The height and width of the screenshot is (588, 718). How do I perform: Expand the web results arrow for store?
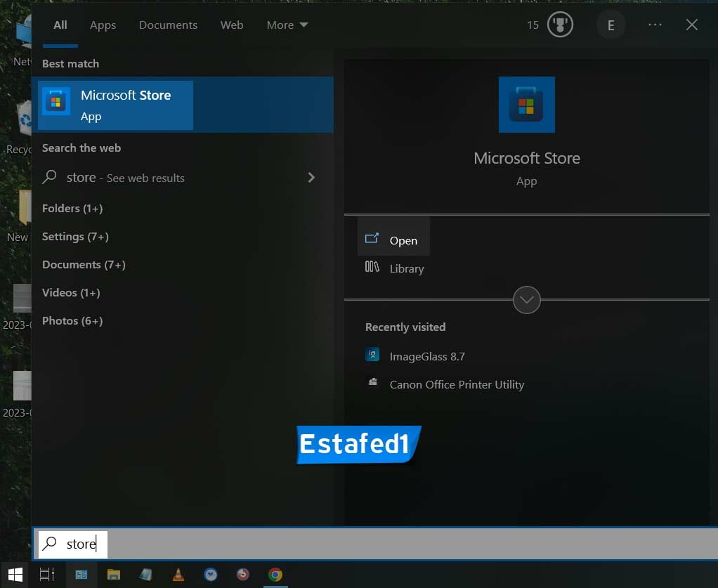[x=311, y=178]
